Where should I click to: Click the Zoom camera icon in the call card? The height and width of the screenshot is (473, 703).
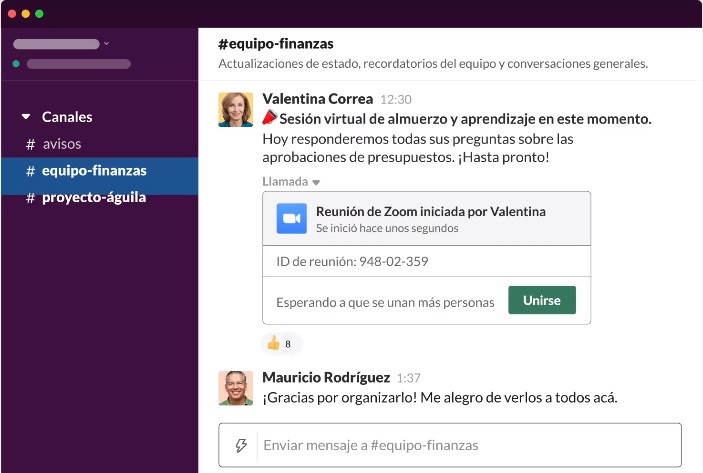291,218
